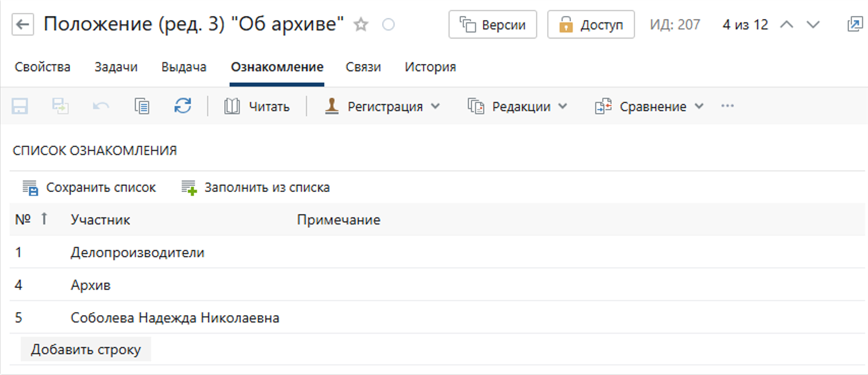Open the Связи tab
This screenshot has width=868, height=375.
pyautogui.click(x=363, y=67)
